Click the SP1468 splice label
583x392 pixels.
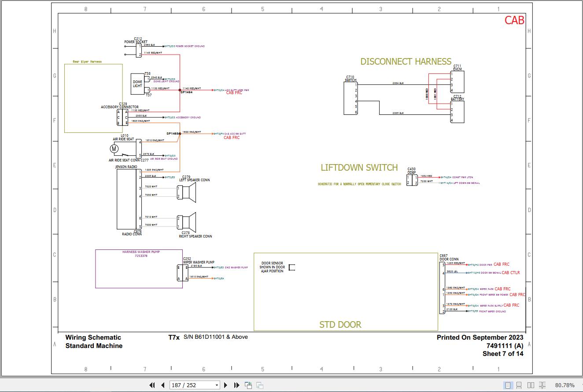173,133
